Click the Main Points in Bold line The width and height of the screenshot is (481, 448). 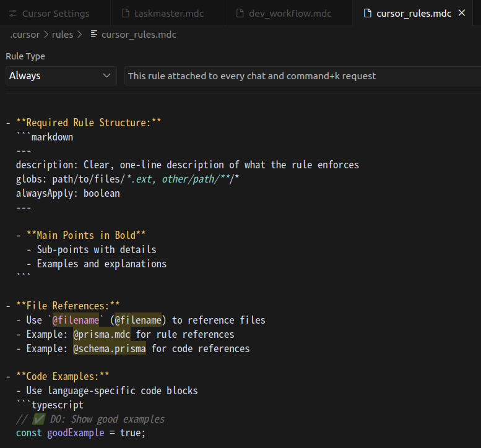[81, 236]
